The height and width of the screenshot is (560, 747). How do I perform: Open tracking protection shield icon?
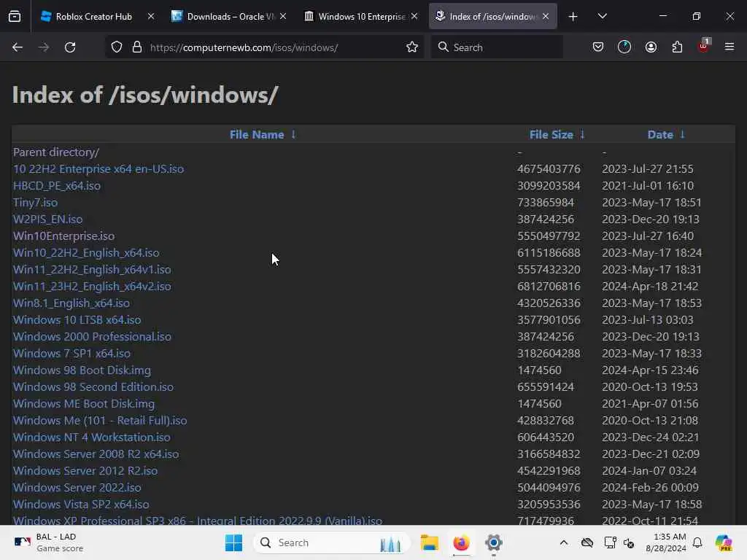point(117,47)
